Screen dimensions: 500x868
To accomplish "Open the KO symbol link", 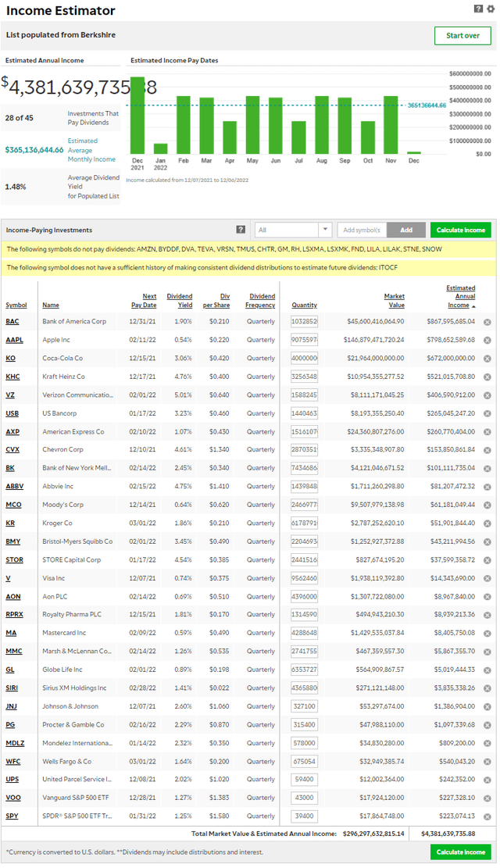I will pos(10,359).
